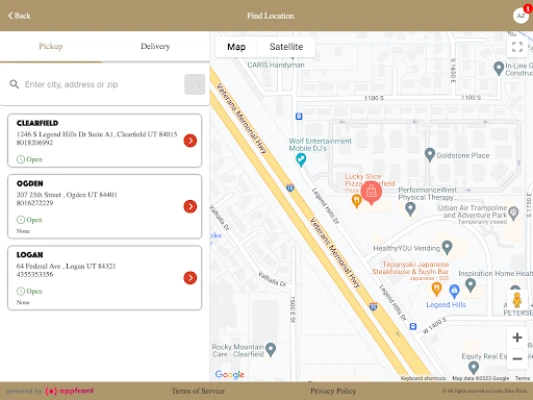Switch map to Satellite view
This screenshot has width=533, height=400.
286,47
